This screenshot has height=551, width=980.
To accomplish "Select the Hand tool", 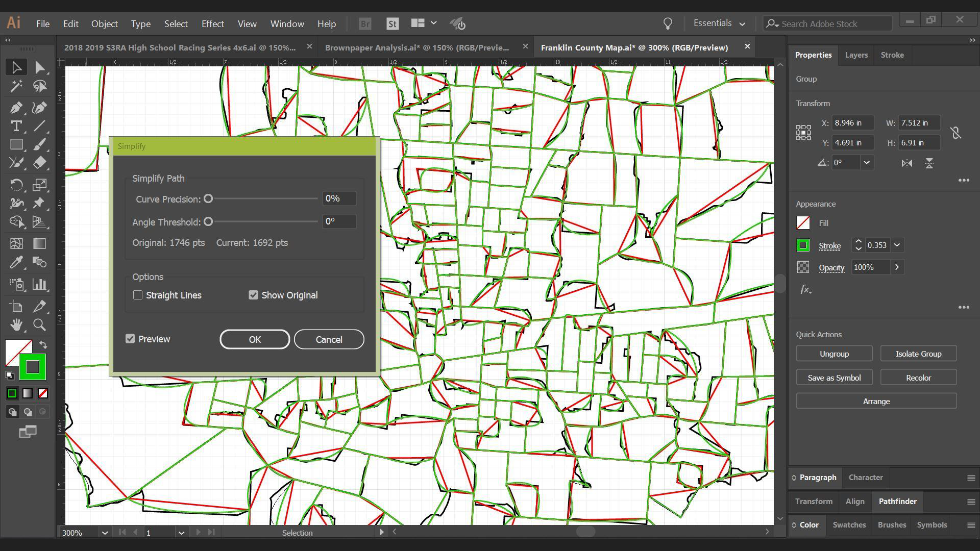I will pyautogui.click(x=16, y=325).
